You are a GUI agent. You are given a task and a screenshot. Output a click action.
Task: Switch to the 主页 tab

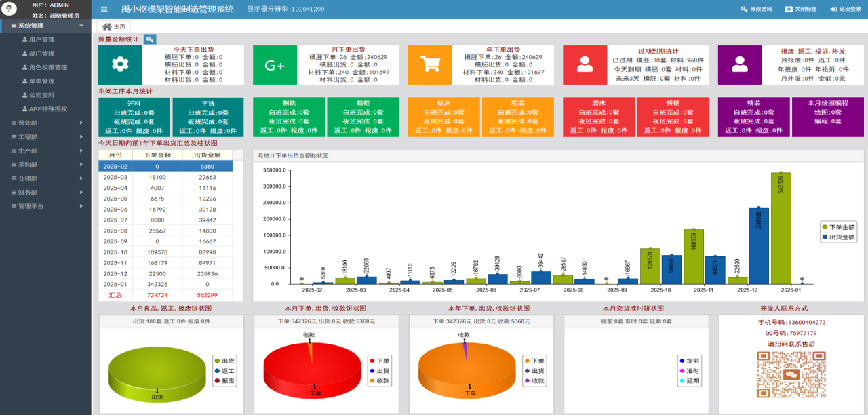(113, 26)
